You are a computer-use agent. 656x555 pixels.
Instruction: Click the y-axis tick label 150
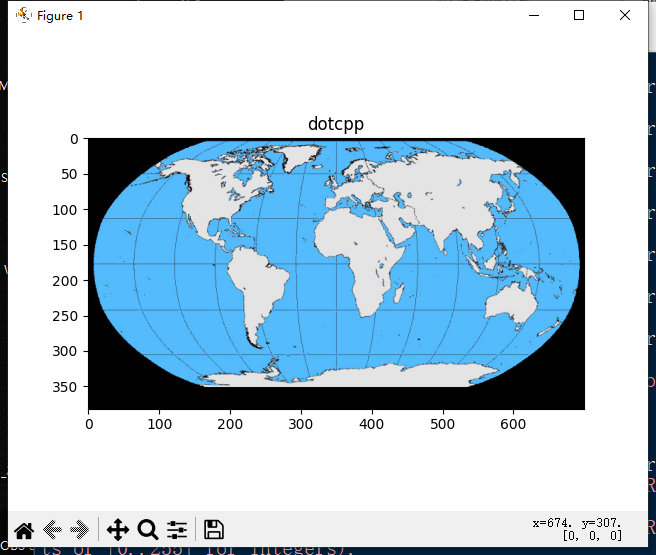click(x=65, y=245)
